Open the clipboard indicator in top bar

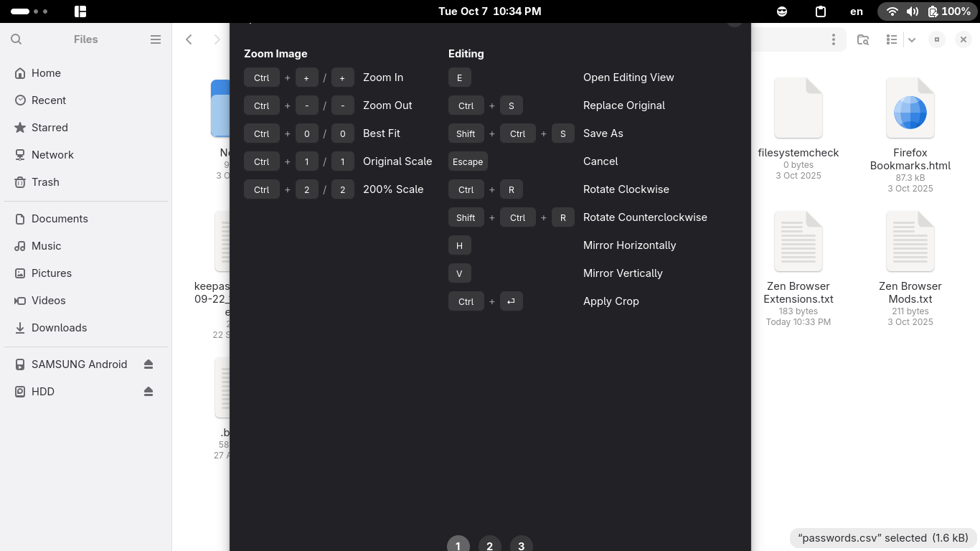click(x=821, y=11)
